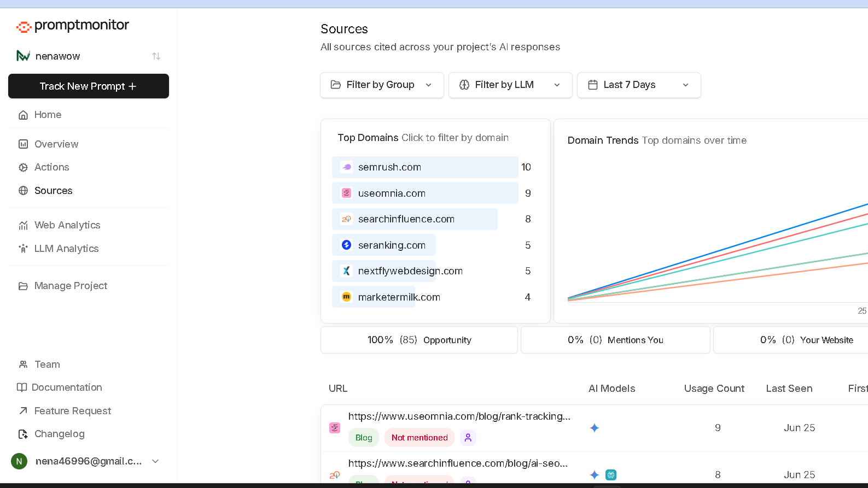Screen dimensions: 868x488
Task: Click Not mentioned badge on useomnia row
Action: click(420, 438)
